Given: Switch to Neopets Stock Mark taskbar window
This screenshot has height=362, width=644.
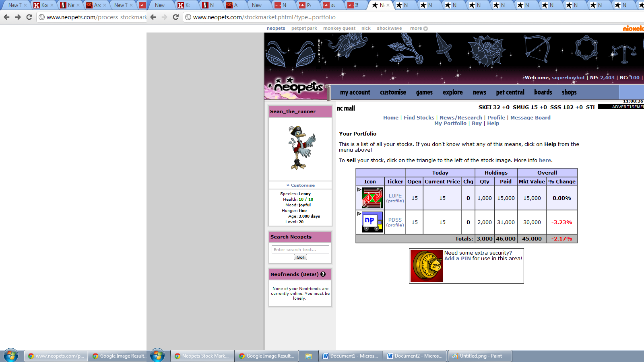Looking at the screenshot, I should pos(202,356).
